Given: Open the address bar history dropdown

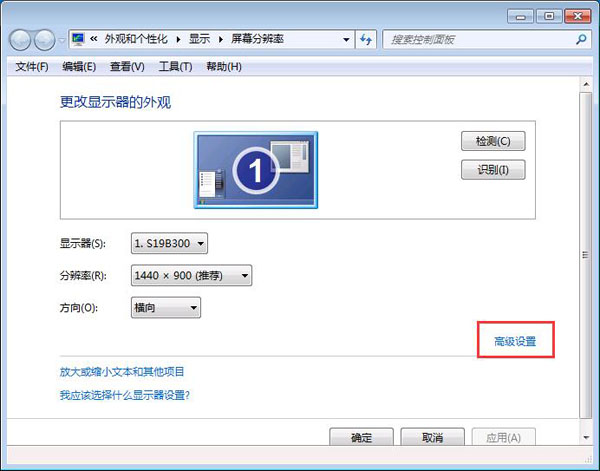Looking at the screenshot, I should (x=346, y=39).
